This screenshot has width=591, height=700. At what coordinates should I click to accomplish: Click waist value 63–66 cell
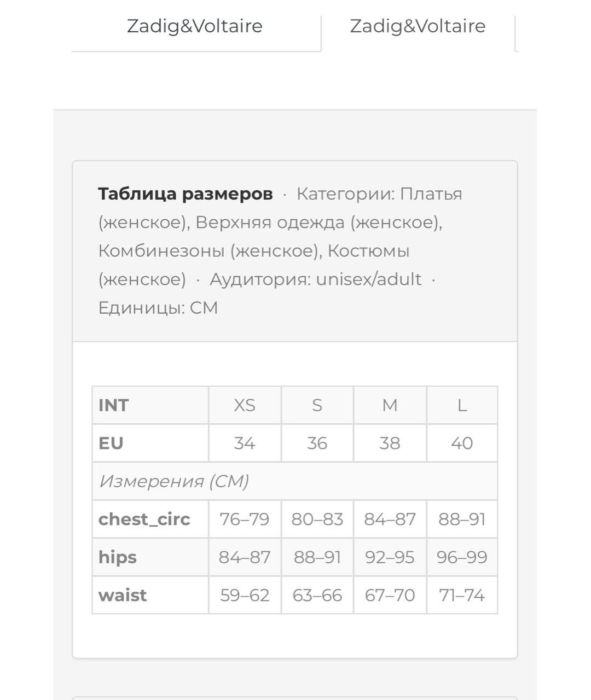pos(317,595)
